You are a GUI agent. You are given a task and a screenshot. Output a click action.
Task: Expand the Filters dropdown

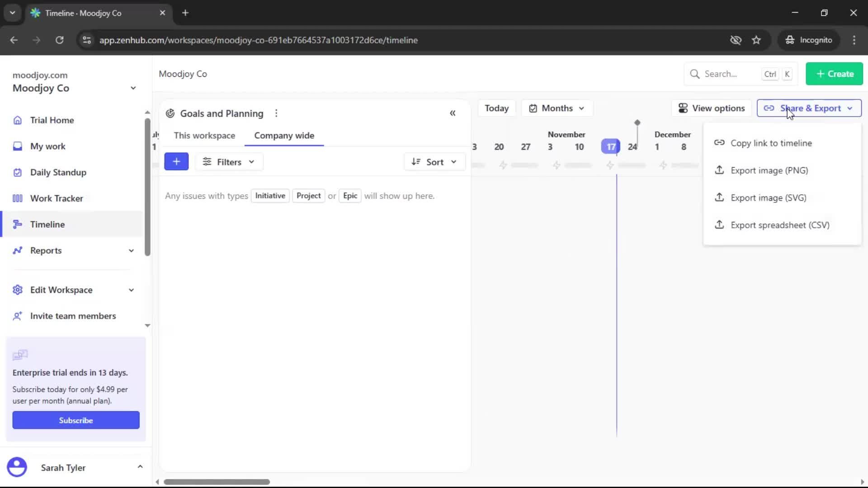(x=229, y=161)
